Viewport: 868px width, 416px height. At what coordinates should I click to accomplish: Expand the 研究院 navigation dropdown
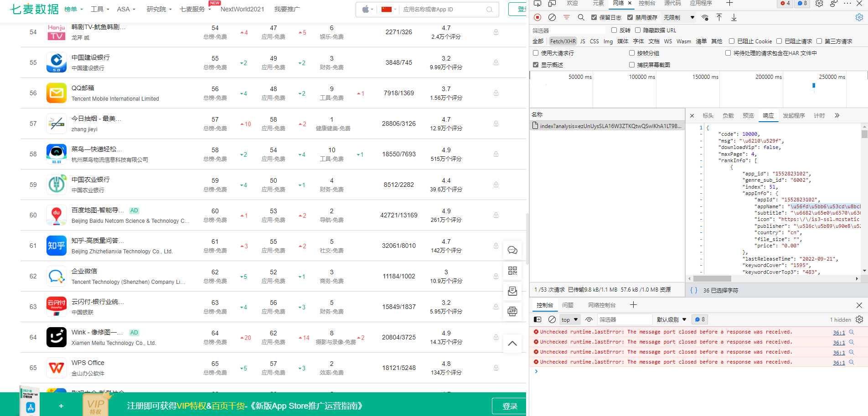160,9
